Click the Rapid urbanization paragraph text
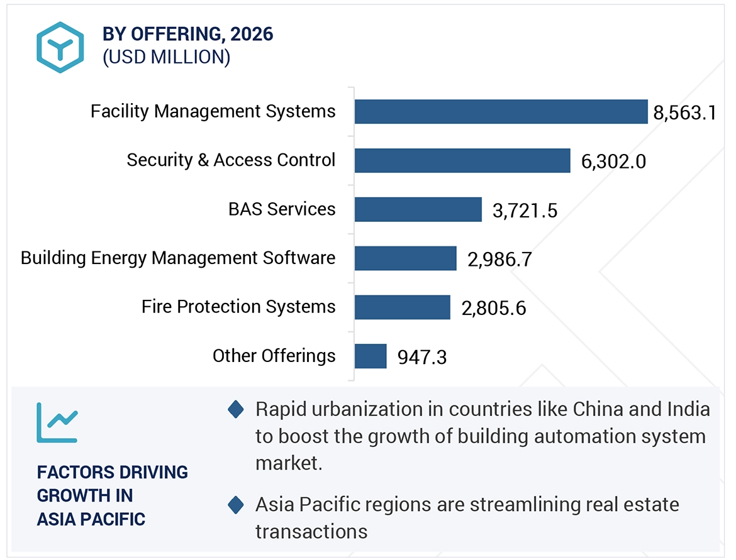736x560 pixels. click(x=482, y=436)
